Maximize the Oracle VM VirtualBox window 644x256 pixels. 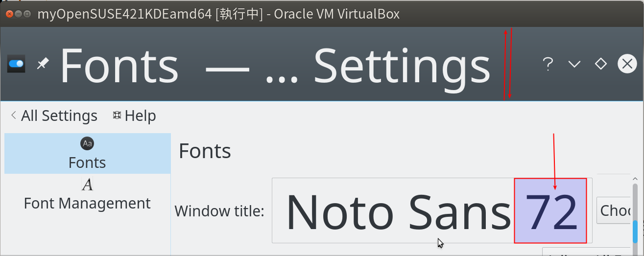(x=27, y=14)
